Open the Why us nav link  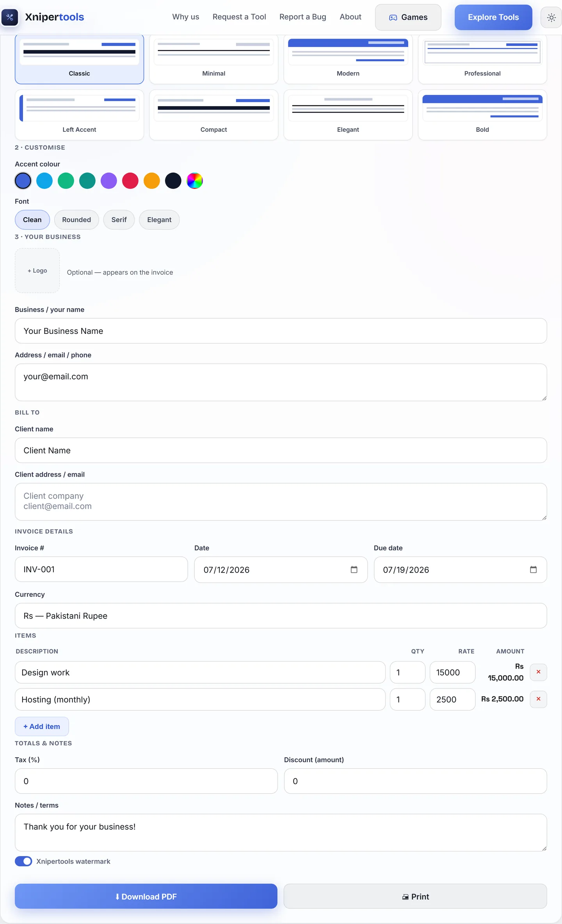tap(186, 17)
